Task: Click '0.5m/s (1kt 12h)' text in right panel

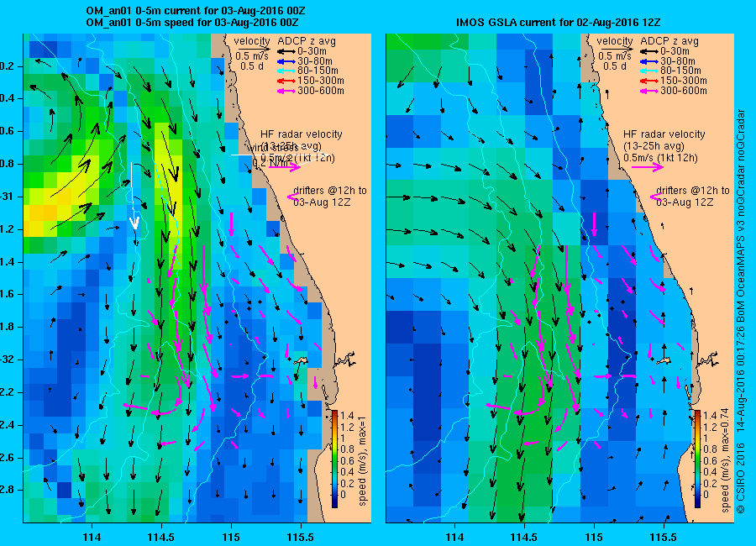Action: click(x=660, y=158)
